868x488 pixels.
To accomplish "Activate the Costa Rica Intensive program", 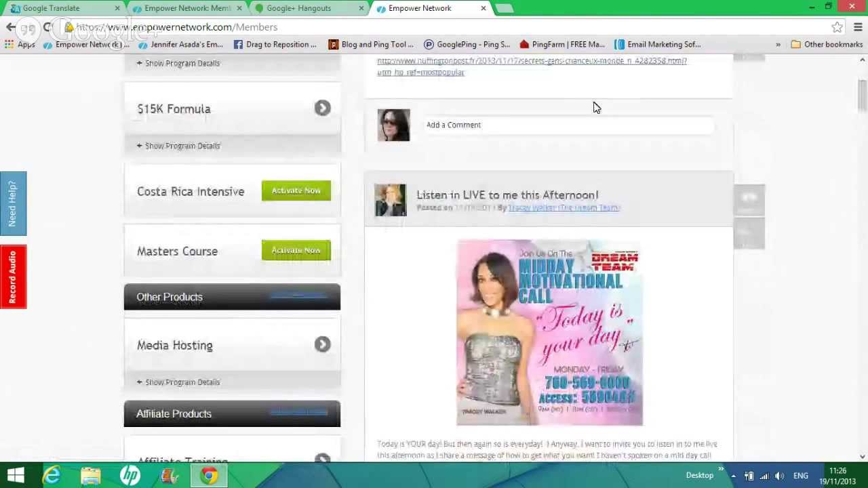I will point(296,190).
